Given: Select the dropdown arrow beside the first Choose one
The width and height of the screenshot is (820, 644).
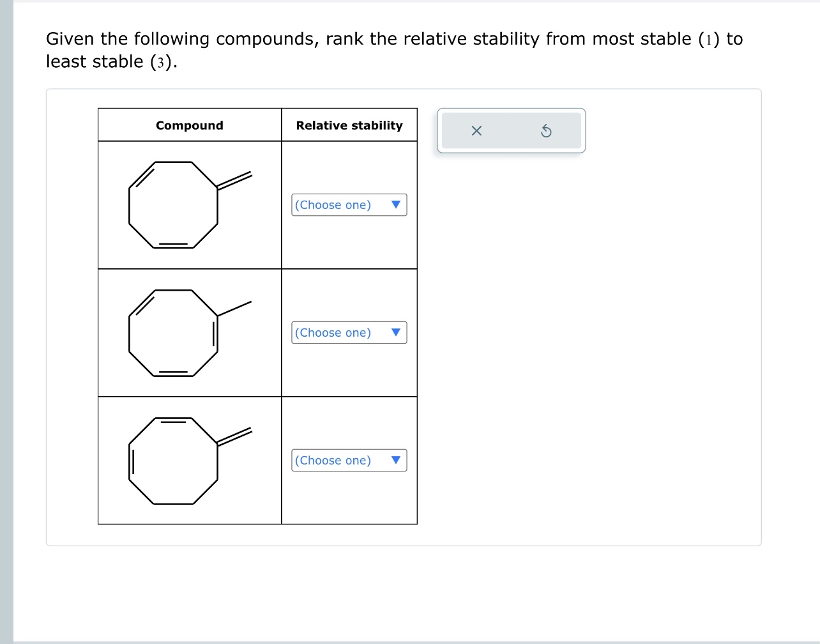Looking at the screenshot, I should click(396, 204).
